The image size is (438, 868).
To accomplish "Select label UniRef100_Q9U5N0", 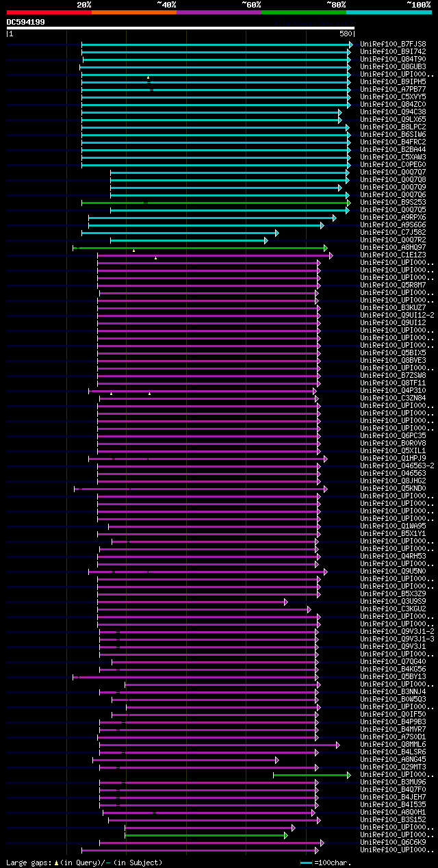I will [393, 571].
